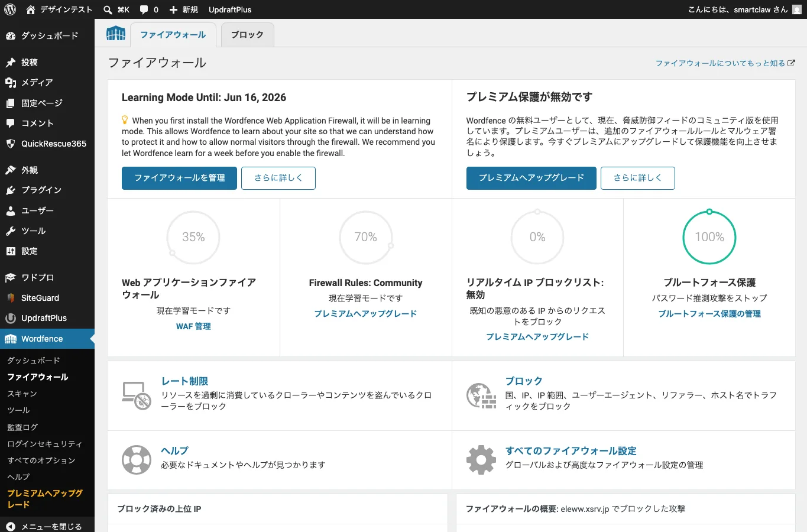
Task: Click the user avatar next to smartclaw さん
Action: pyautogui.click(x=797, y=9)
